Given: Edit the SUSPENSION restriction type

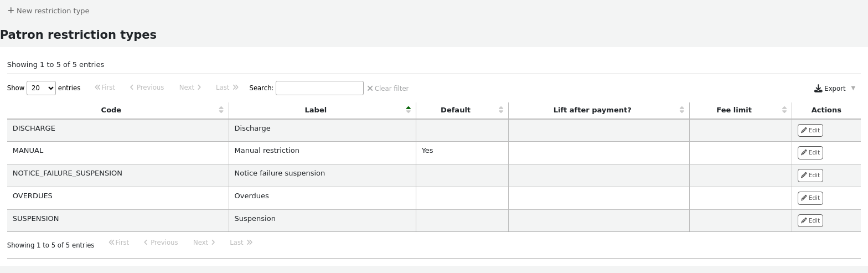Looking at the screenshot, I should point(810,221).
